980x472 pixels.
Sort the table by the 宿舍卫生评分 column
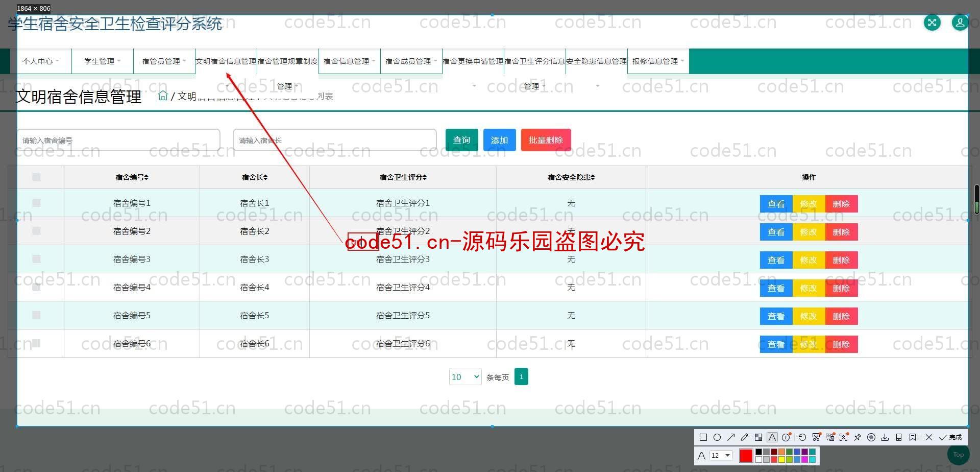[x=403, y=177]
